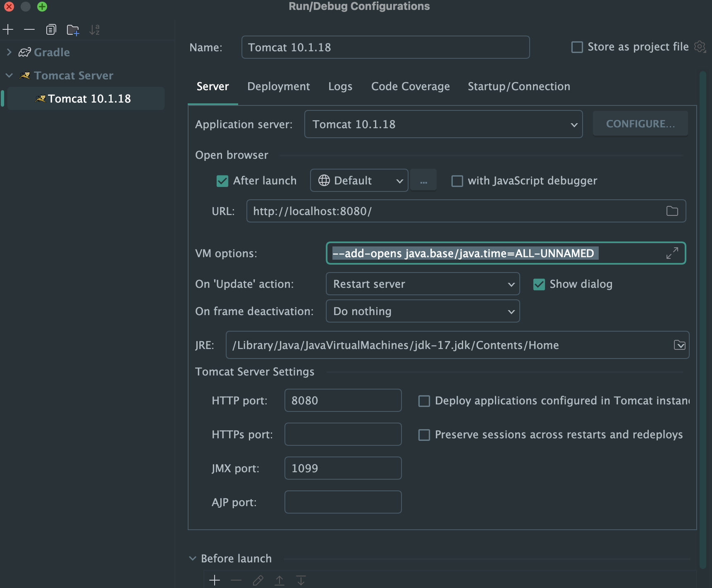Open the On 'Update' action dropdown

click(x=423, y=284)
